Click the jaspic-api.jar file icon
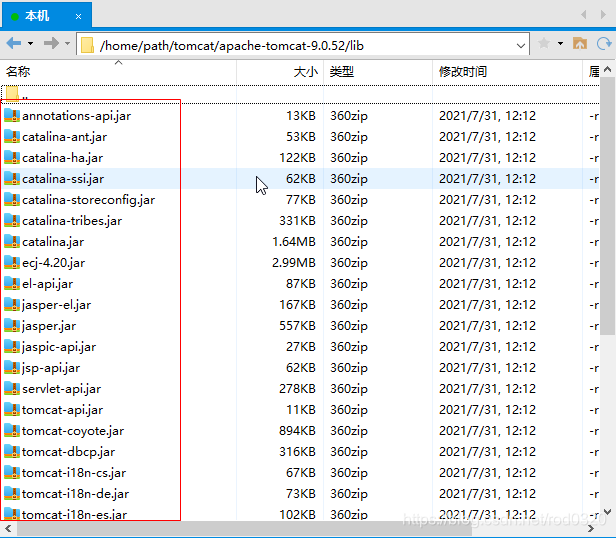This screenshot has height=538, width=616. (x=12, y=347)
